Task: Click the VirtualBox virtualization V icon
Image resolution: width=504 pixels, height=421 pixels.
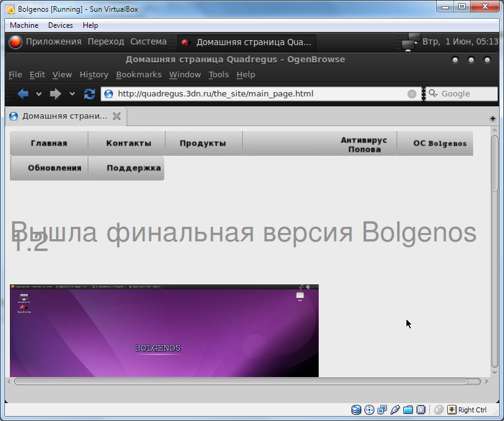Action: (421, 410)
